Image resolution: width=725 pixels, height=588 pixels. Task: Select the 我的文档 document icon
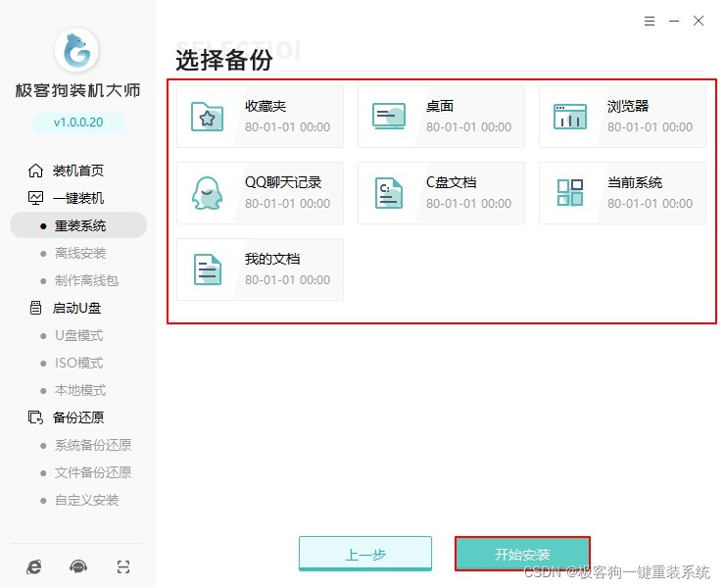point(207,269)
